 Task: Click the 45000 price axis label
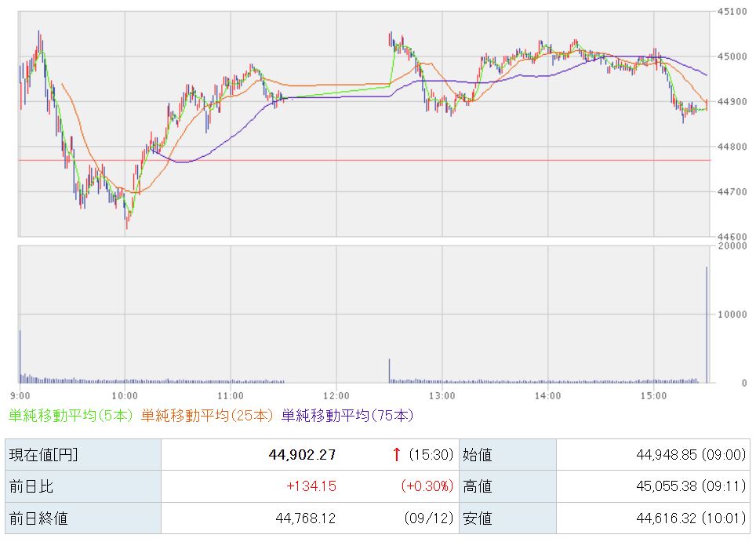[732, 56]
